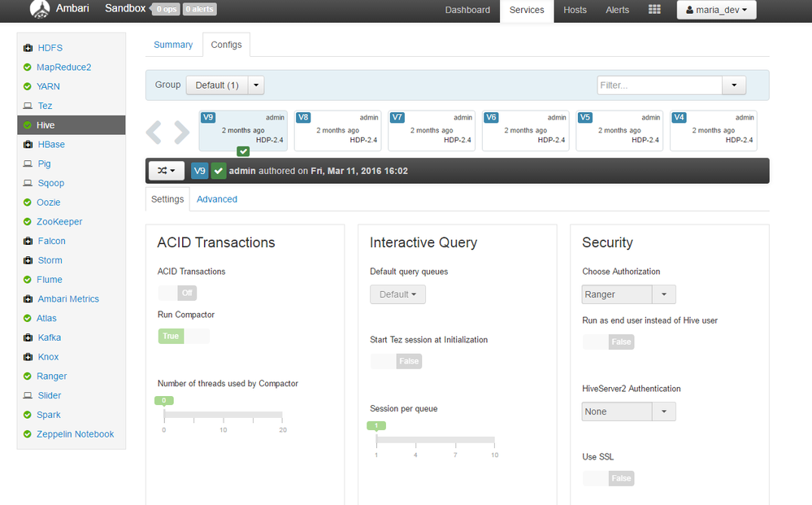The height and width of the screenshot is (505, 812).
Task: Toggle the Run Compactor switch
Action: 184,336
